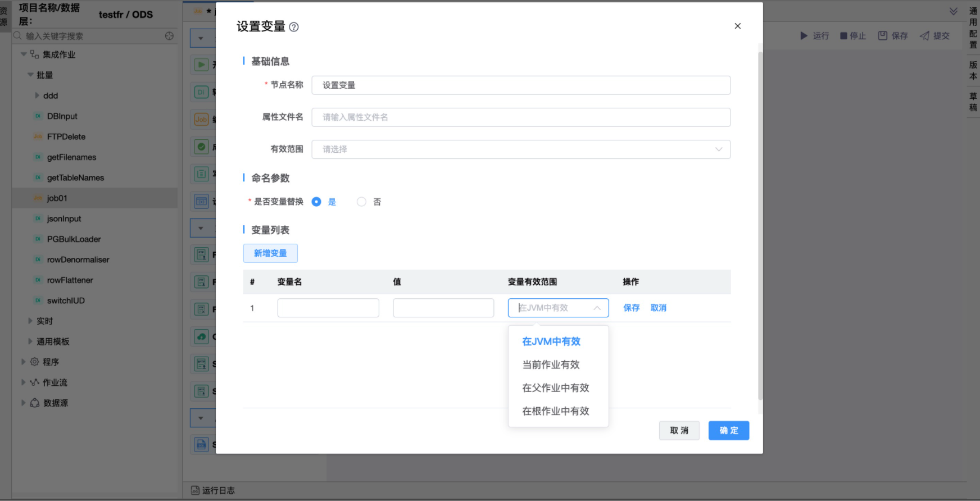Click the 确定 confirm button

pyautogui.click(x=728, y=431)
